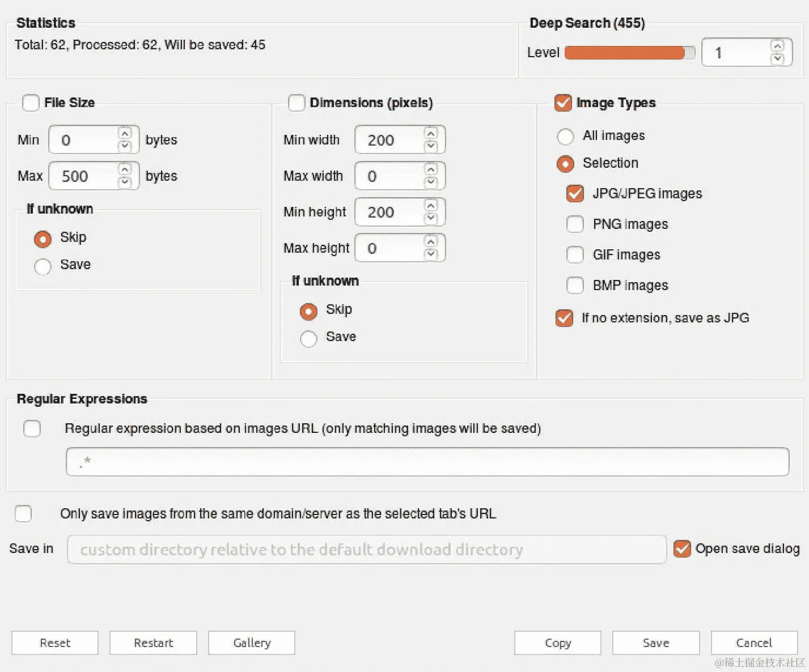
Task: Increase Min width spinner value
Action: pyautogui.click(x=431, y=133)
